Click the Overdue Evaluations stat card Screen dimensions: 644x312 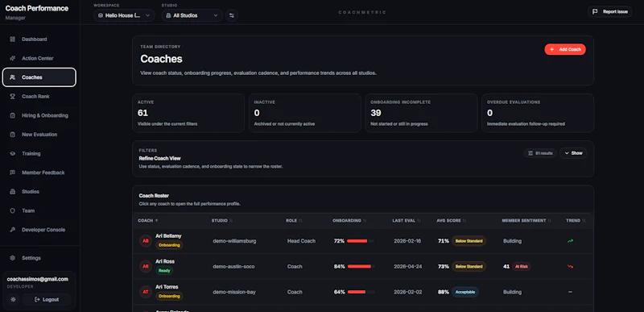pos(538,113)
